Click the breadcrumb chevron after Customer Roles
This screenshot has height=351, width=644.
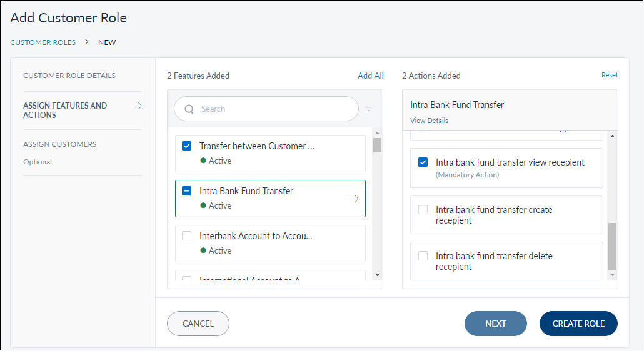point(87,42)
